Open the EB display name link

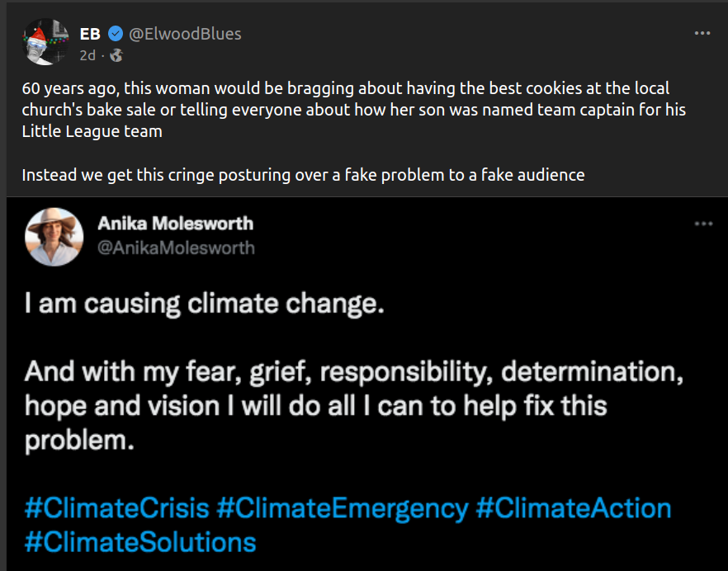pyautogui.click(x=90, y=34)
